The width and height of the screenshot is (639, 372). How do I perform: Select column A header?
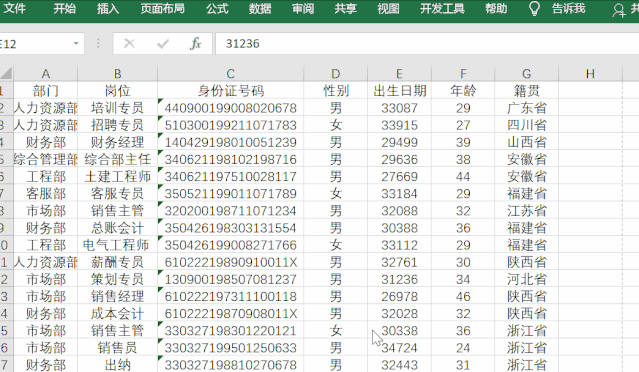point(46,74)
